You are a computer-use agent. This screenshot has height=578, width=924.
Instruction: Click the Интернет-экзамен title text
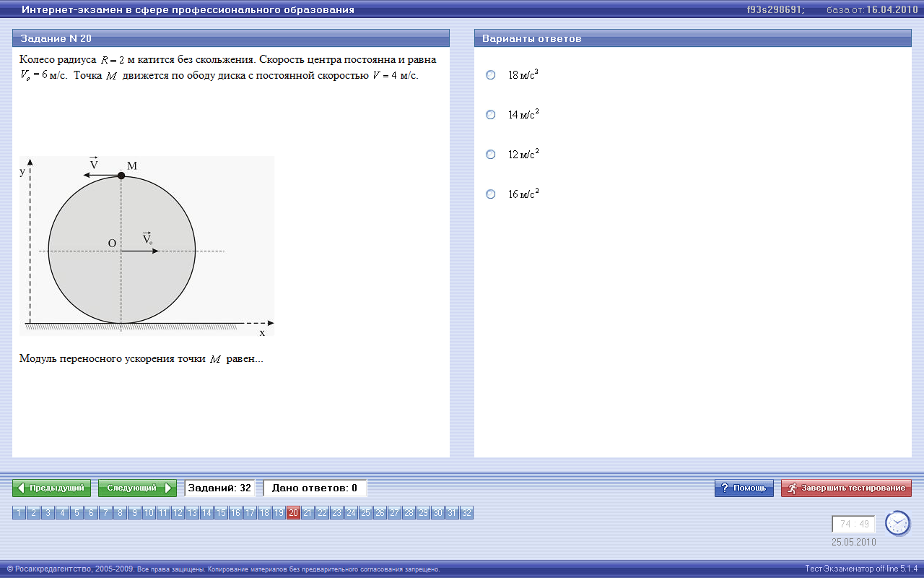pos(188,10)
